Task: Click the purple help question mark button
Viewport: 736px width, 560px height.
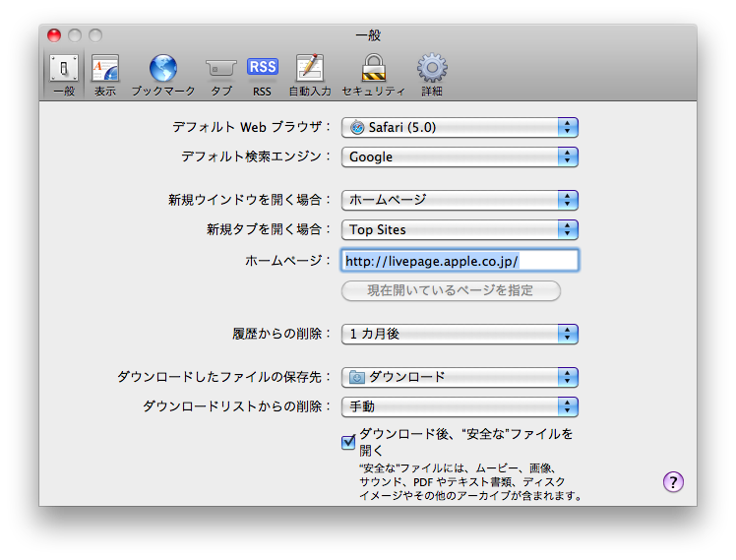Action: tap(673, 482)
